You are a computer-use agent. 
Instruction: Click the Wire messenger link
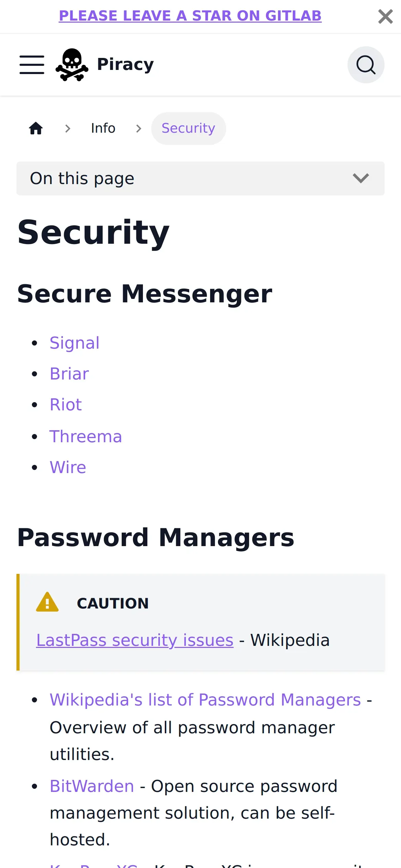(x=68, y=467)
